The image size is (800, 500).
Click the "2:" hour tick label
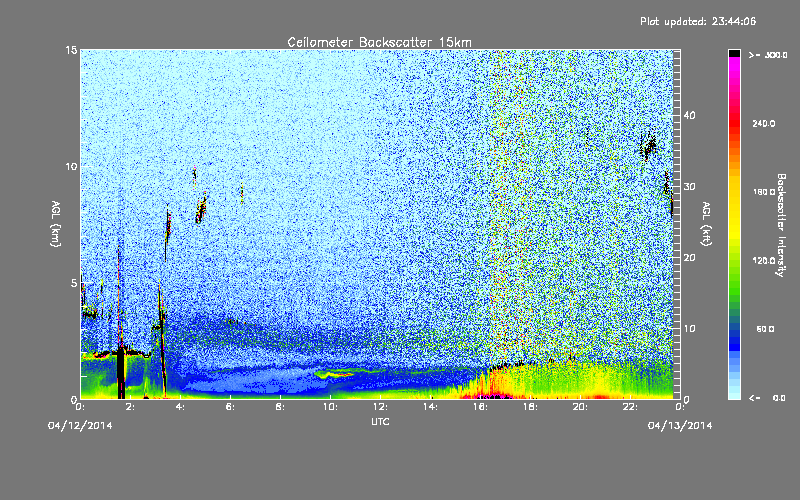pyautogui.click(x=131, y=407)
